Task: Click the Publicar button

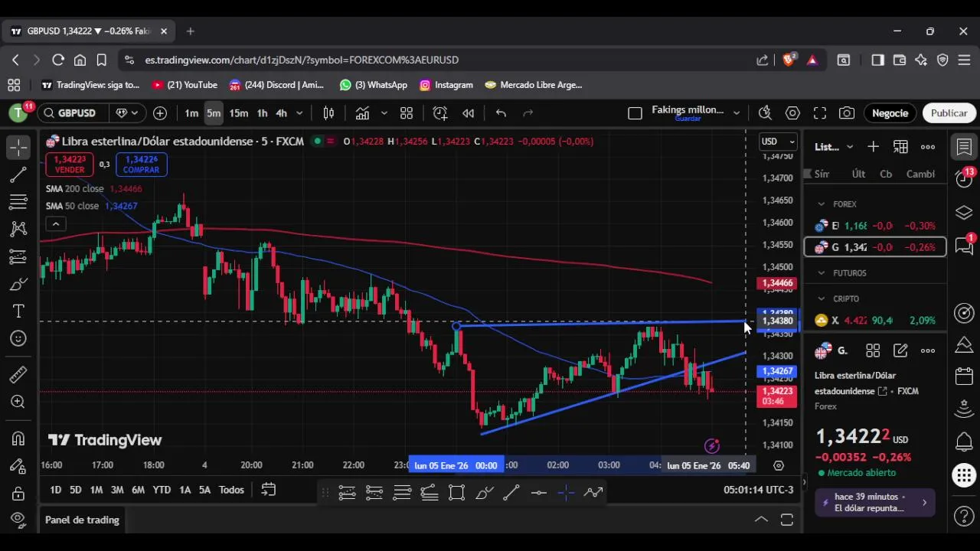Action: tap(949, 113)
